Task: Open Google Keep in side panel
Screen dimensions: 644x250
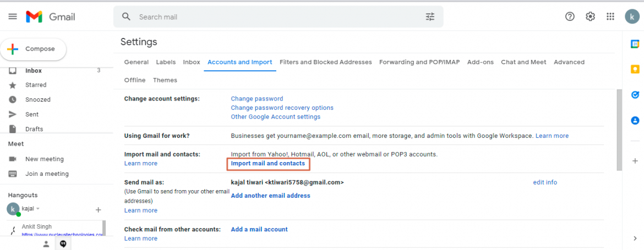Action: 635,69
